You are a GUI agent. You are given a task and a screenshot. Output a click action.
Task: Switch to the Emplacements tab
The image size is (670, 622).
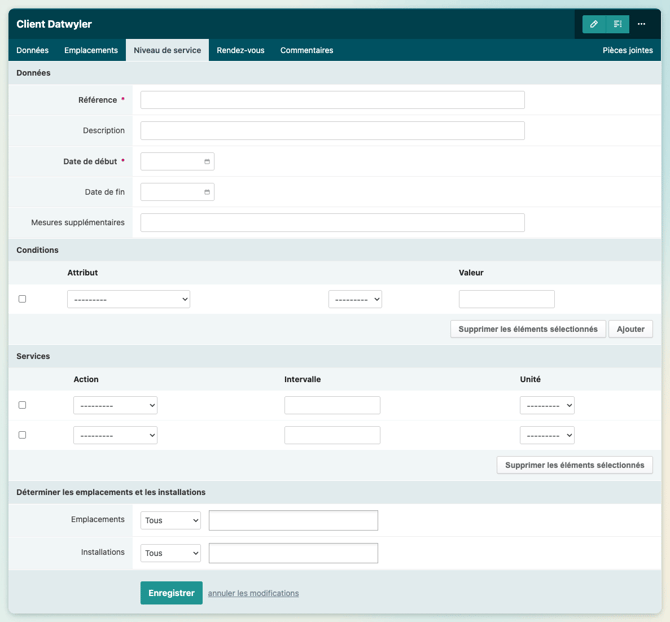click(91, 50)
